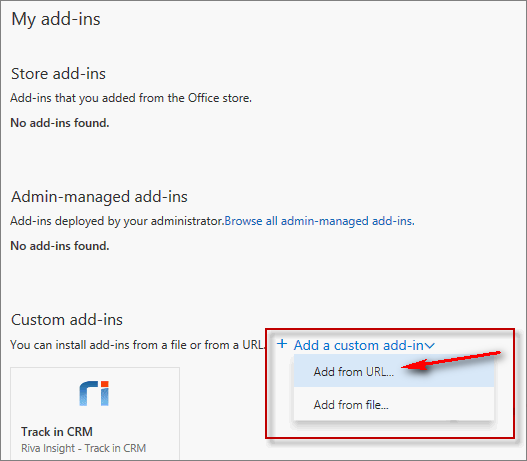Click No add-ins found under Admin-managed add-ins
Viewport: 527px width, 461px height.
coord(60,246)
